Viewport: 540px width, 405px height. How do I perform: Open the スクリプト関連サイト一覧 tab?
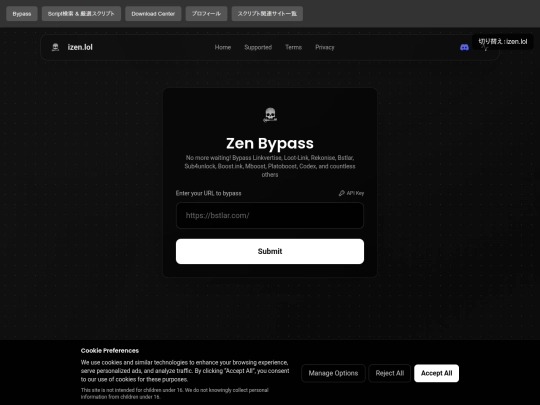[267, 14]
